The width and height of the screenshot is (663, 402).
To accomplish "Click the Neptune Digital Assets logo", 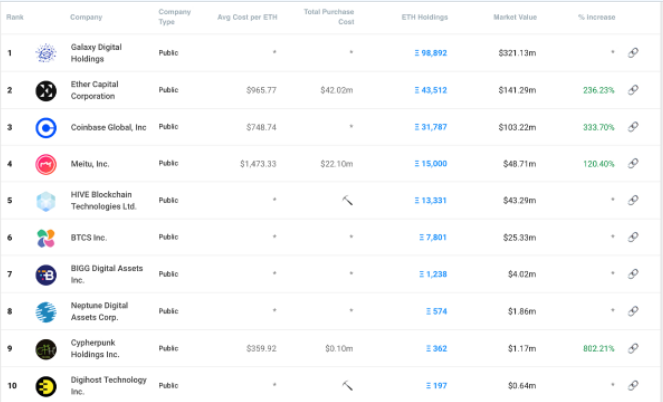I will [46, 312].
